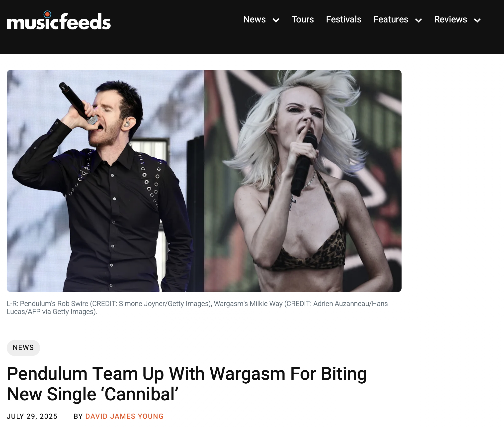Open the musicfeeds logo homepage link
The image size is (504, 427).
pyautogui.click(x=59, y=21)
